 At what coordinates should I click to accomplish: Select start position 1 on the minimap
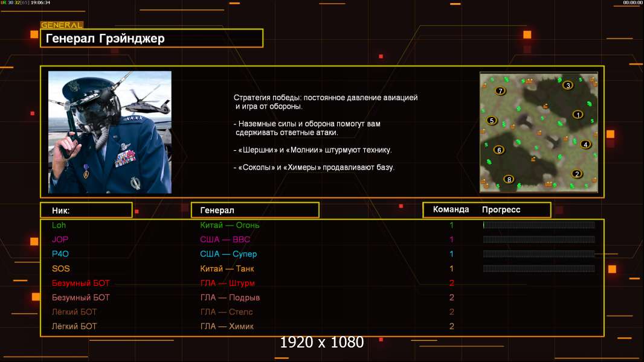578,115
